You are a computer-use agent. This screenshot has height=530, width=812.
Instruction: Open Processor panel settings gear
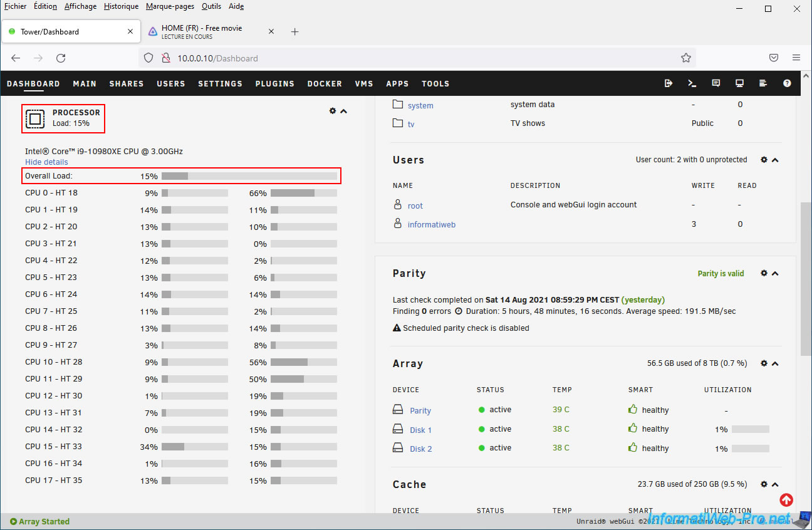(333, 111)
